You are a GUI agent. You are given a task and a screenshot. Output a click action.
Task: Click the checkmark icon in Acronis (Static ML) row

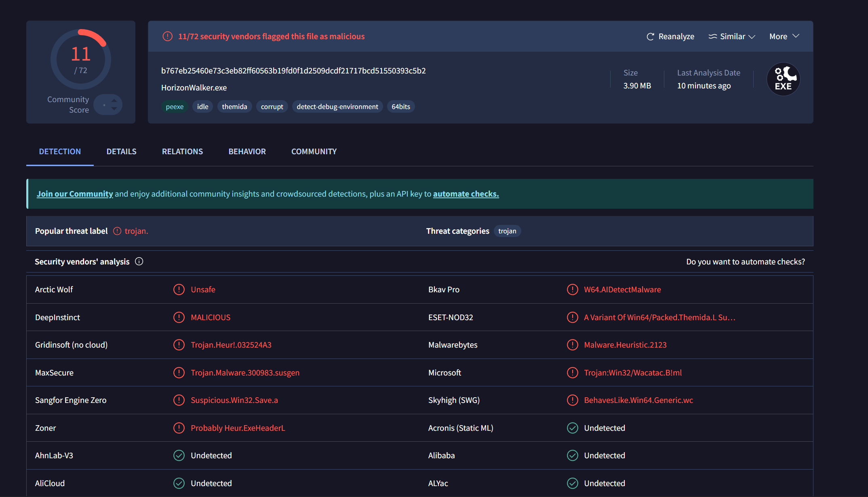pos(573,428)
